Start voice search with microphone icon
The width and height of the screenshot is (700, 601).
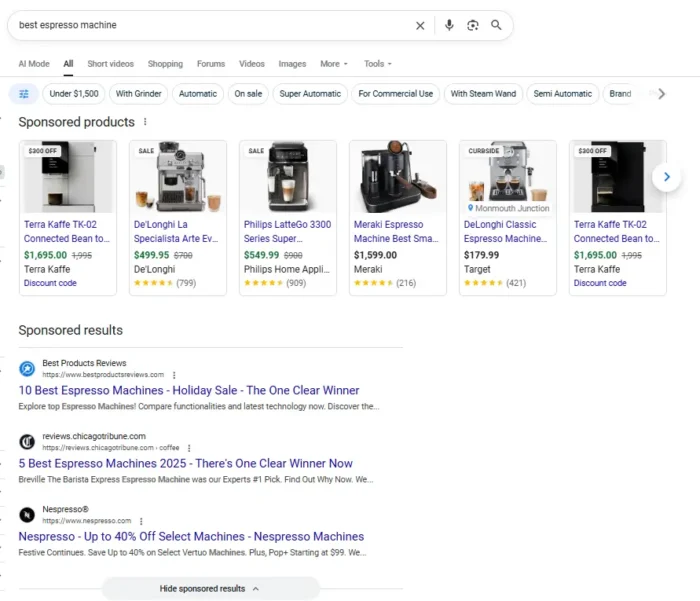click(x=449, y=25)
